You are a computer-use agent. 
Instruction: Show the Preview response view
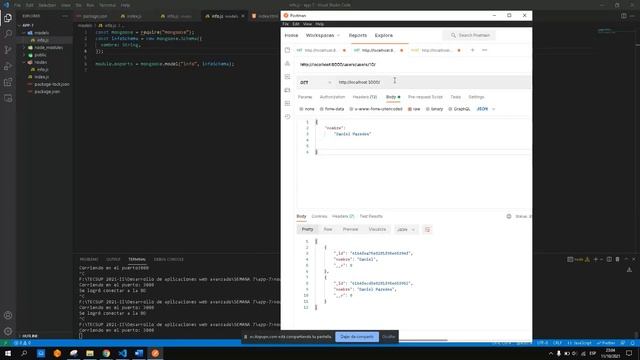[x=350, y=229]
